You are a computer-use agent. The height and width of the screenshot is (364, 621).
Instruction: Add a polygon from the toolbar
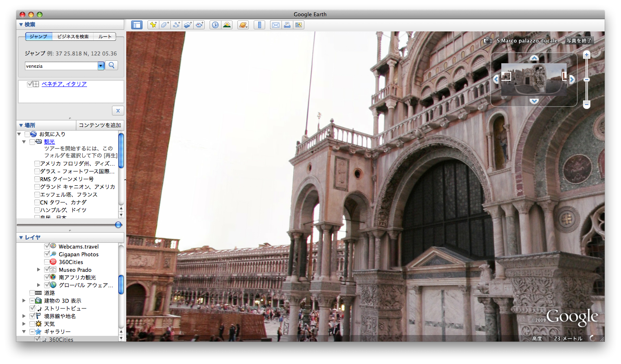click(165, 25)
